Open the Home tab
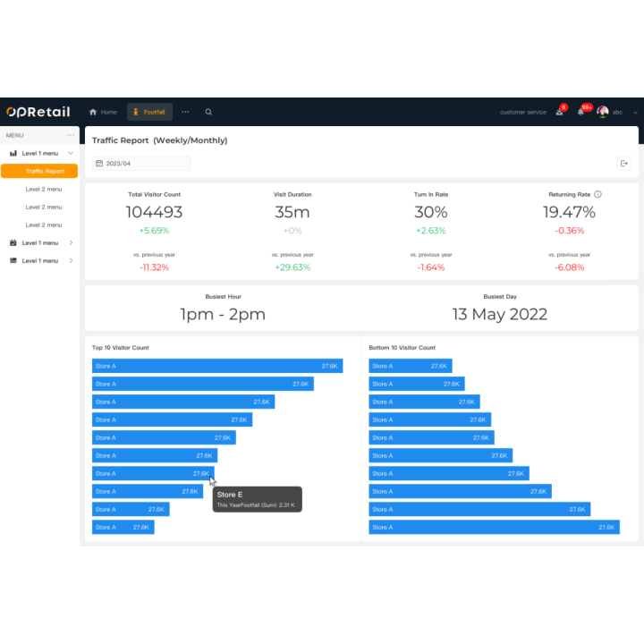 coord(103,112)
